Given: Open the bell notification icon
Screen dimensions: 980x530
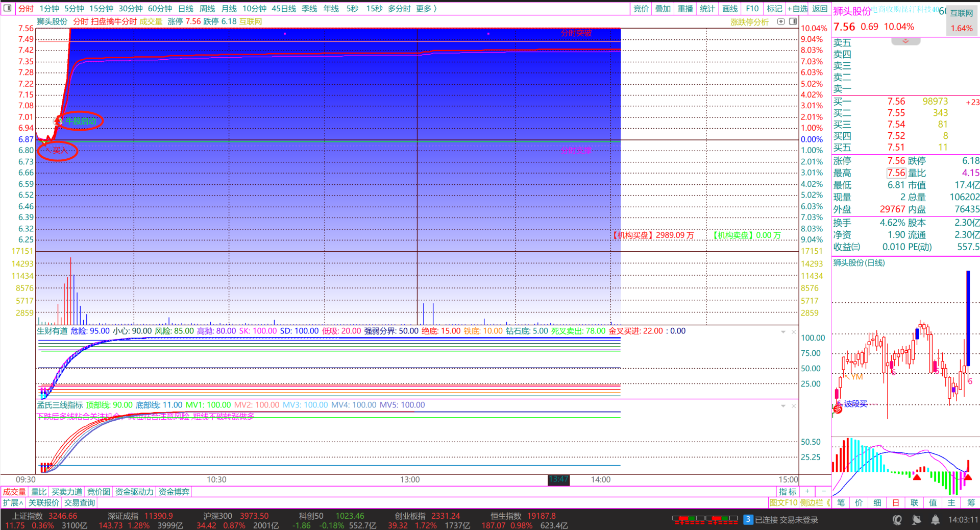Looking at the screenshot, I should (935, 520).
